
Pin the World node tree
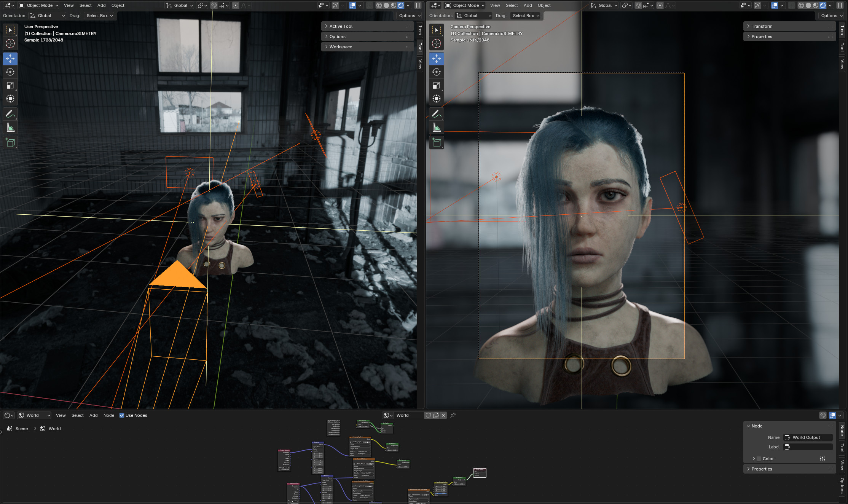(453, 415)
